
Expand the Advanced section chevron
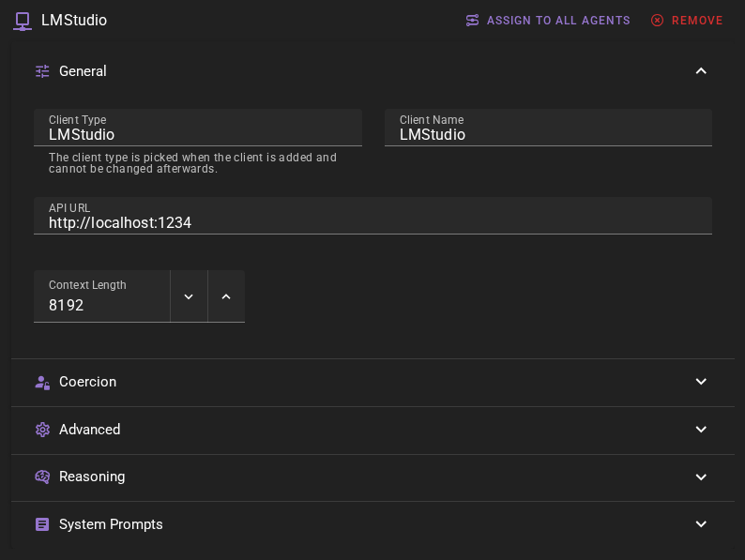tap(701, 430)
